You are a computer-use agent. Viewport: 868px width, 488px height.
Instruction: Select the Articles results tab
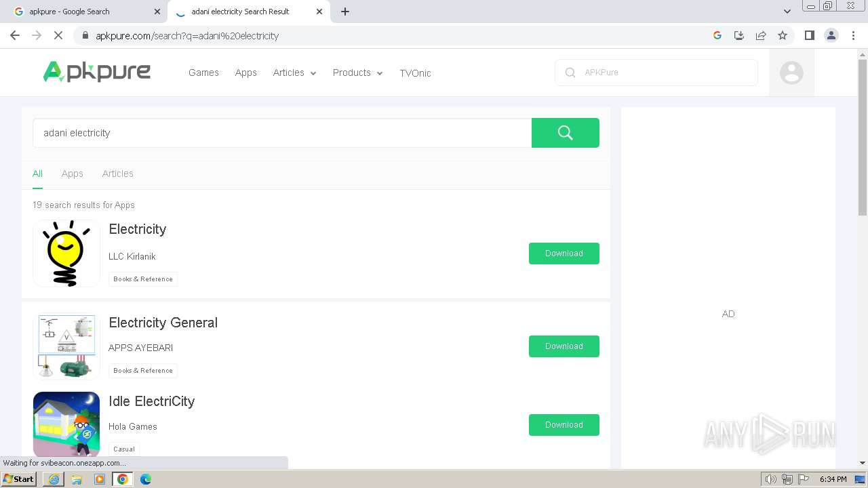117,174
